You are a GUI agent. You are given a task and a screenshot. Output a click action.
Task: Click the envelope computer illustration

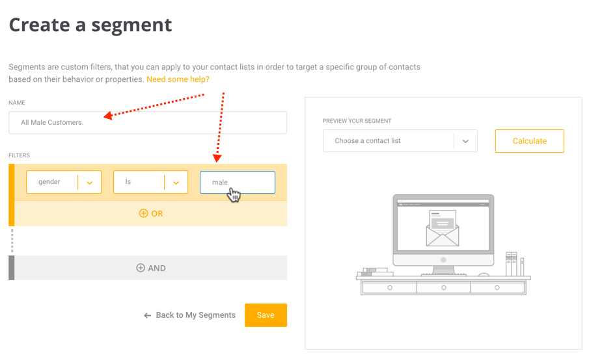coord(443,244)
